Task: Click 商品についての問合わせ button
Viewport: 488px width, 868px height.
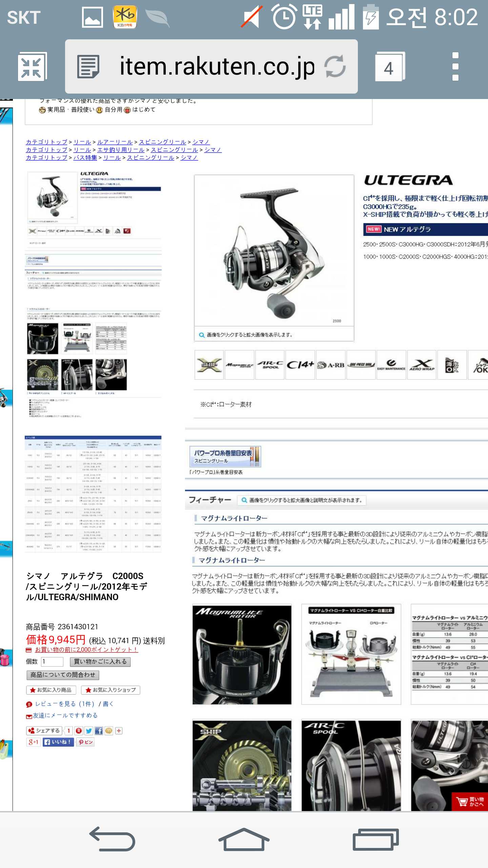Action: [63, 675]
